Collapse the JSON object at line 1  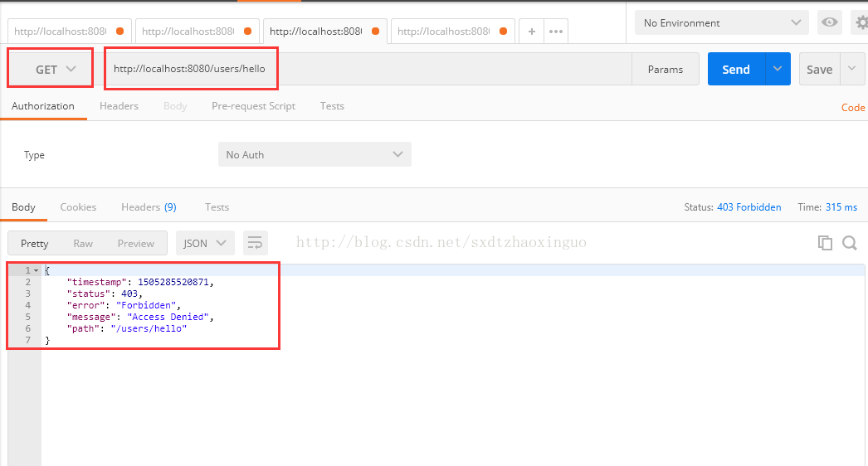[x=36, y=270]
